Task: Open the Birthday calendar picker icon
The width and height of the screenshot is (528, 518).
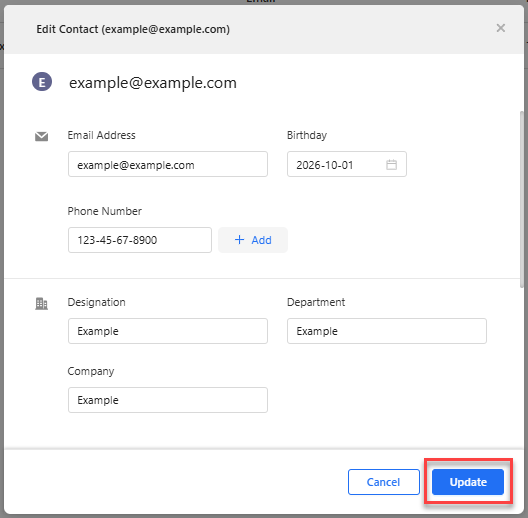Action: coord(391,165)
